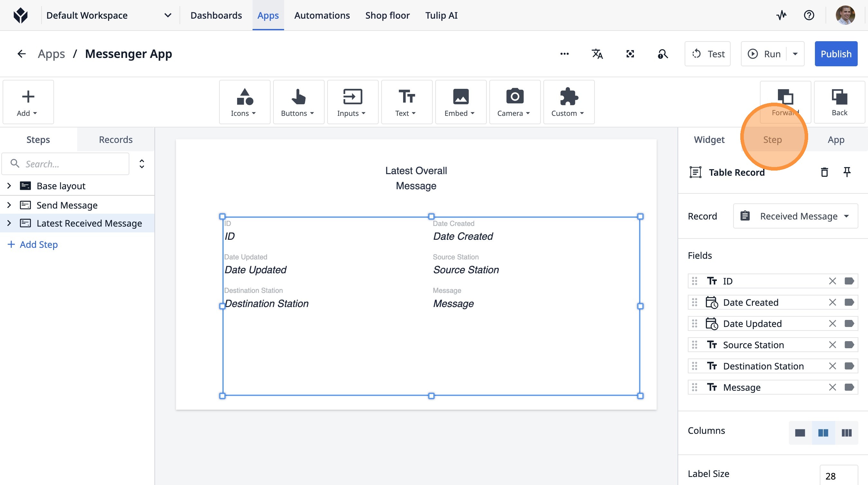Remove the Date Updated field
The image size is (868, 485).
(x=832, y=323)
